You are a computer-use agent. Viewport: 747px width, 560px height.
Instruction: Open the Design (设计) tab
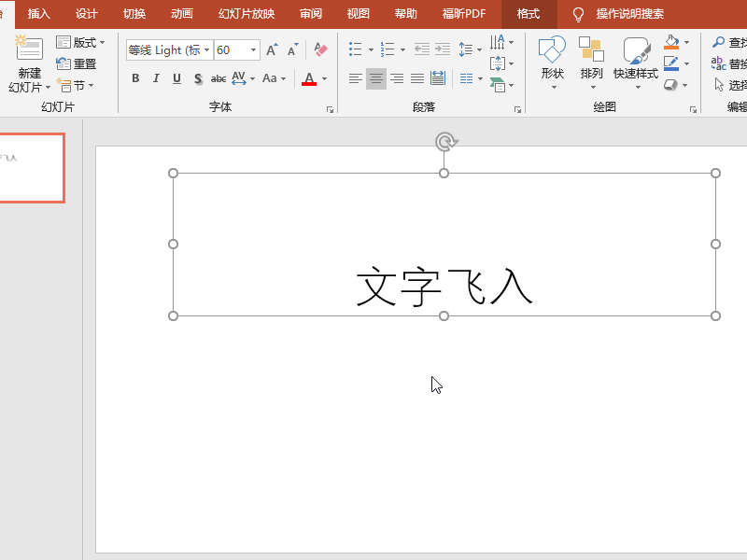click(86, 14)
